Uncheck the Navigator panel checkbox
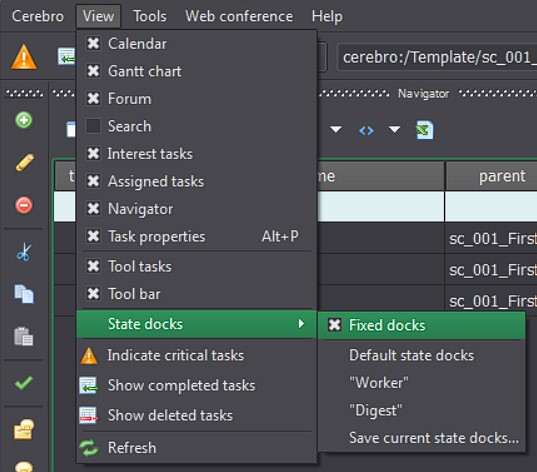This screenshot has height=472, width=537. 93,208
